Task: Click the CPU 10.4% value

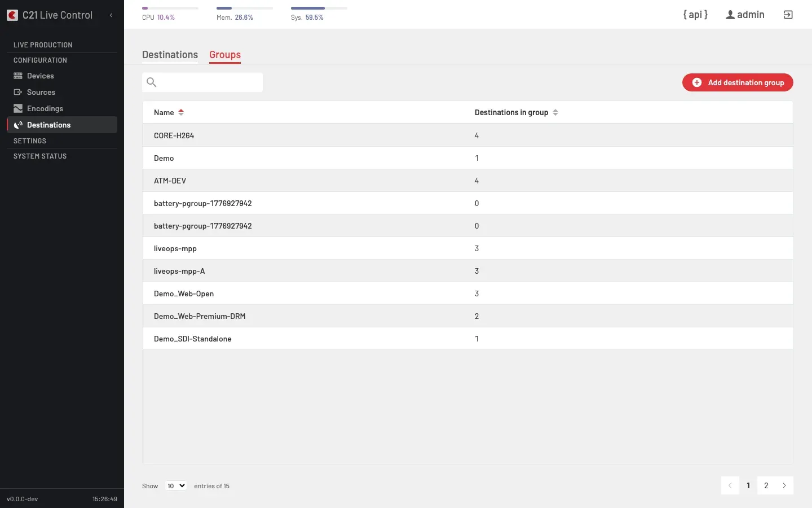Action: pos(166,17)
